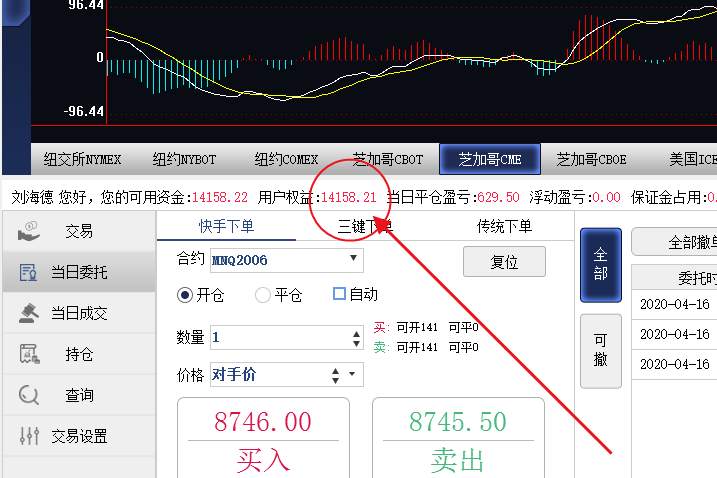Open the 当日成交 gavel icon

tap(28, 313)
